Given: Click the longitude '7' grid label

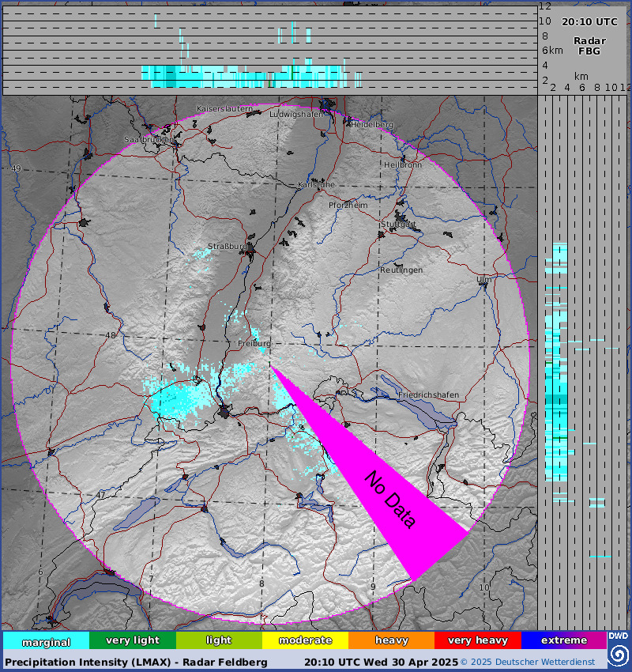Looking at the screenshot, I should coord(151,579).
